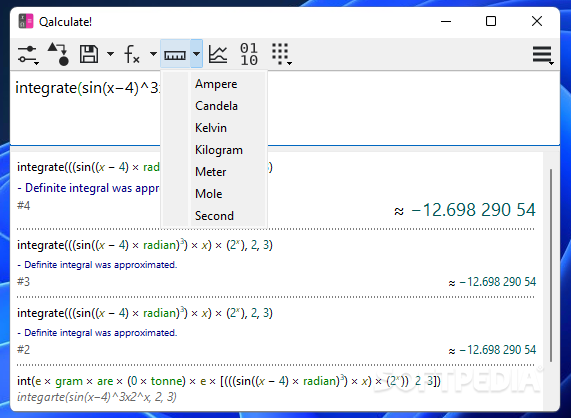Maximize the Qalculate! window

click(x=491, y=21)
